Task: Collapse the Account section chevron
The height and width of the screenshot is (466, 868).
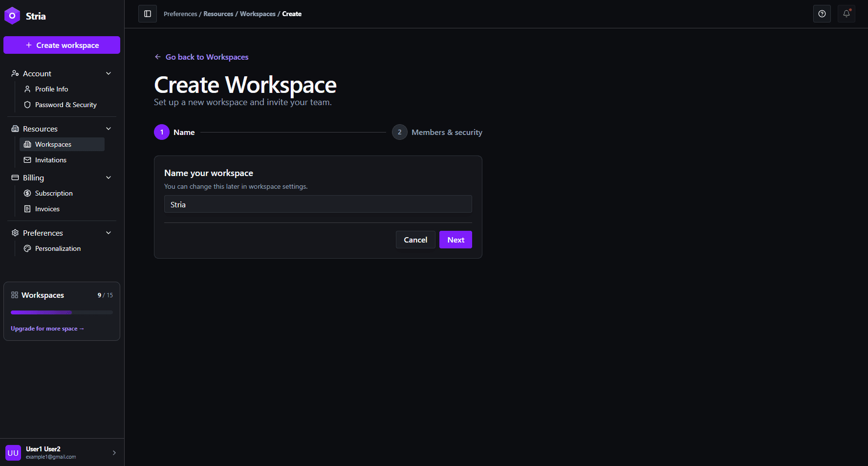Action: tap(108, 73)
